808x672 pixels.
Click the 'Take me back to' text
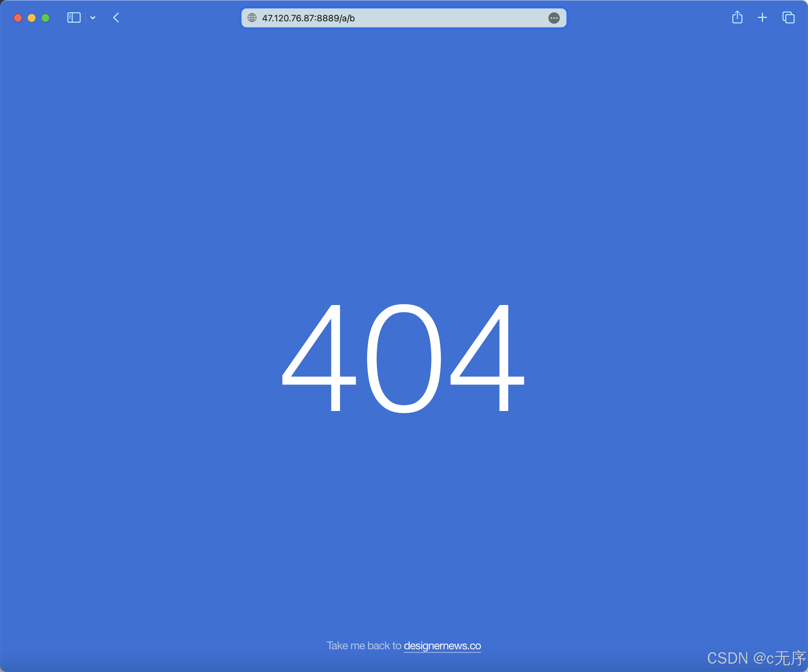[364, 646]
